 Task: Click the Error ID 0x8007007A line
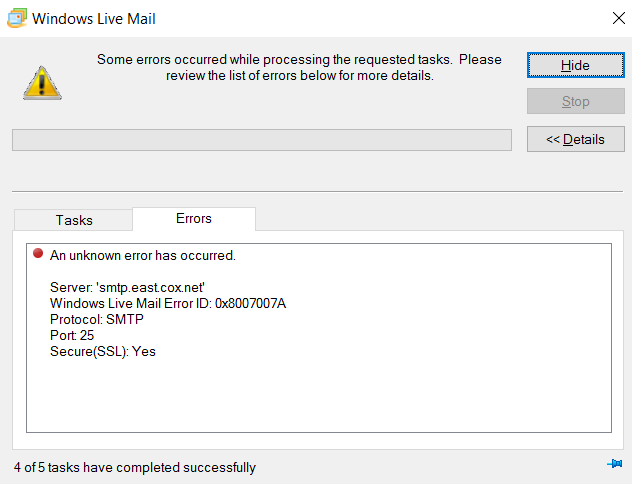pyautogui.click(x=168, y=303)
